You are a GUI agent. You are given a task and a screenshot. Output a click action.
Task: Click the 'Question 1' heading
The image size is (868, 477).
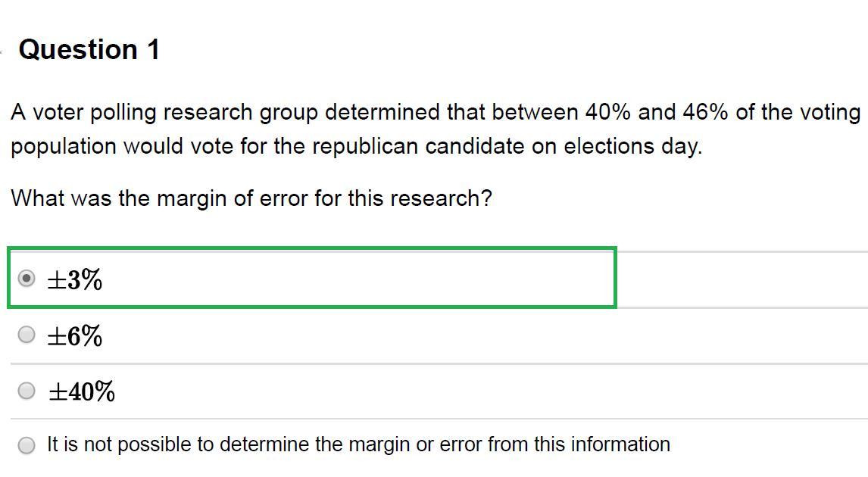pos(89,50)
